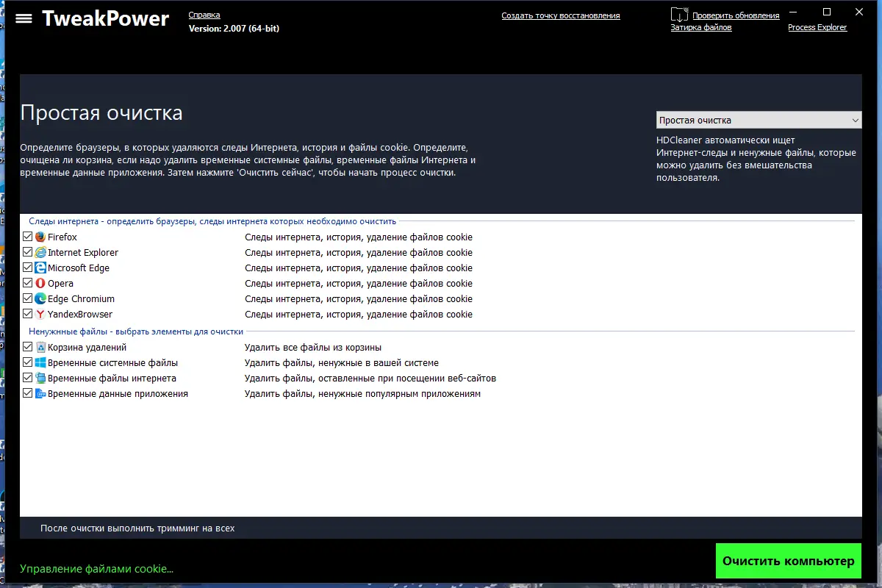Toggle the Microsoft Edge checkbox
The width and height of the screenshot is (882, 588).
click(28, 268)
